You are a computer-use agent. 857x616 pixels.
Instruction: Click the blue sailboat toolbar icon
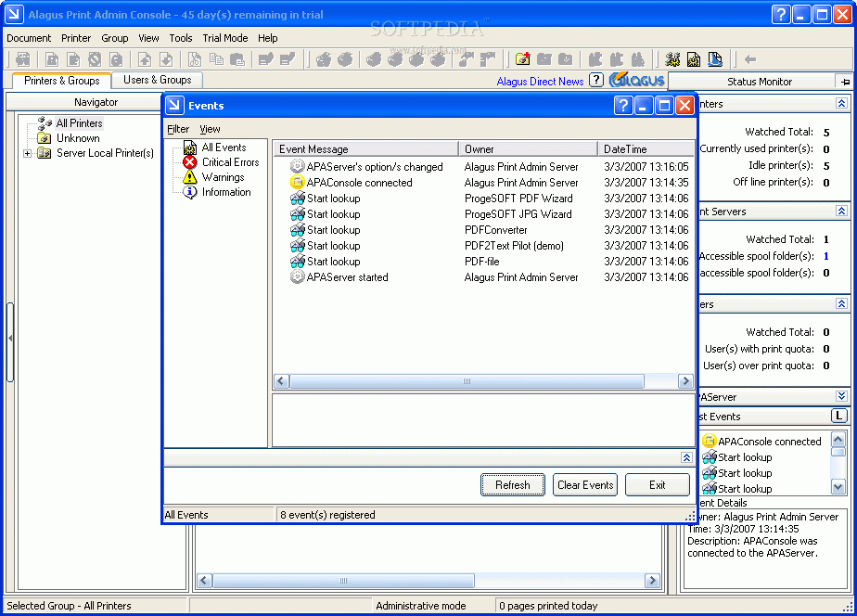coord(715,59)
